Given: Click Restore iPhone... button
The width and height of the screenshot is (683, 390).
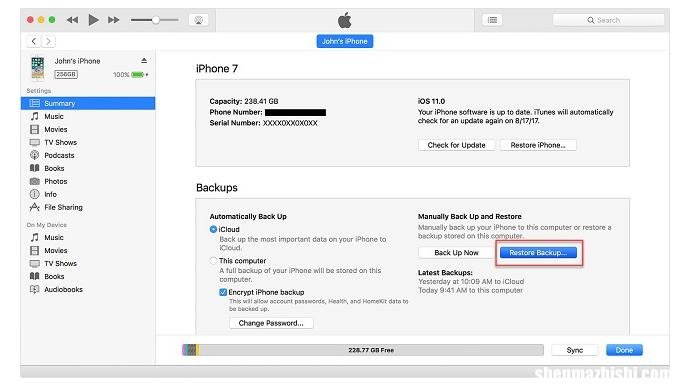Looking at the screenshot, I should point(538,145).
